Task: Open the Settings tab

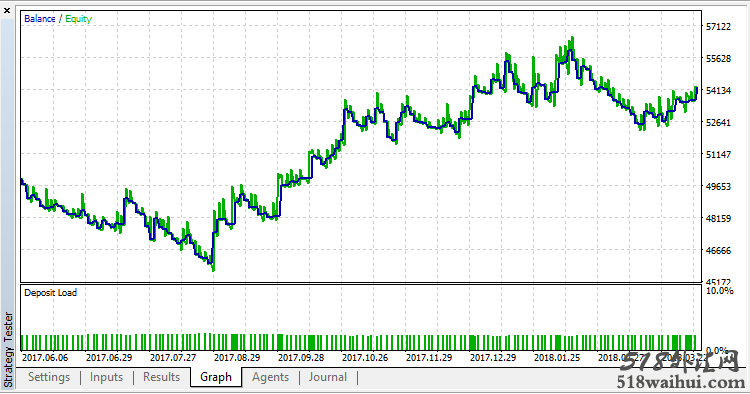Action: (49, 377)
